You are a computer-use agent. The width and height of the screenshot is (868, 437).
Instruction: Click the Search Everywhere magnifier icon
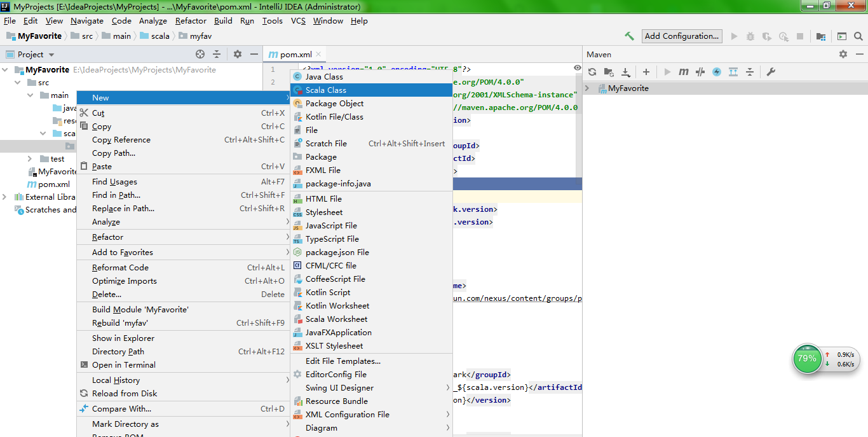858,36
